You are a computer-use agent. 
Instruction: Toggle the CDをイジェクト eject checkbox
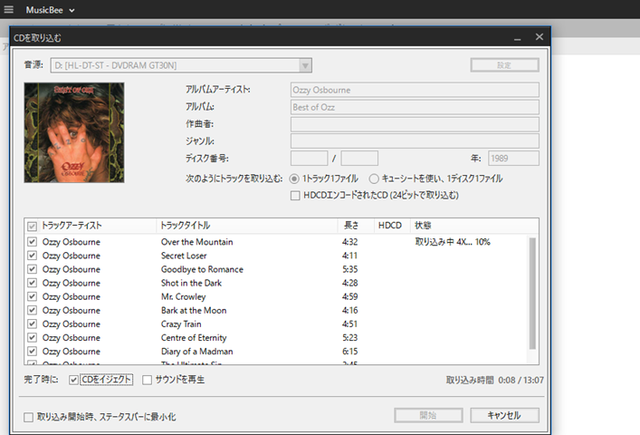pyautogui.click(x=73, y=380)
